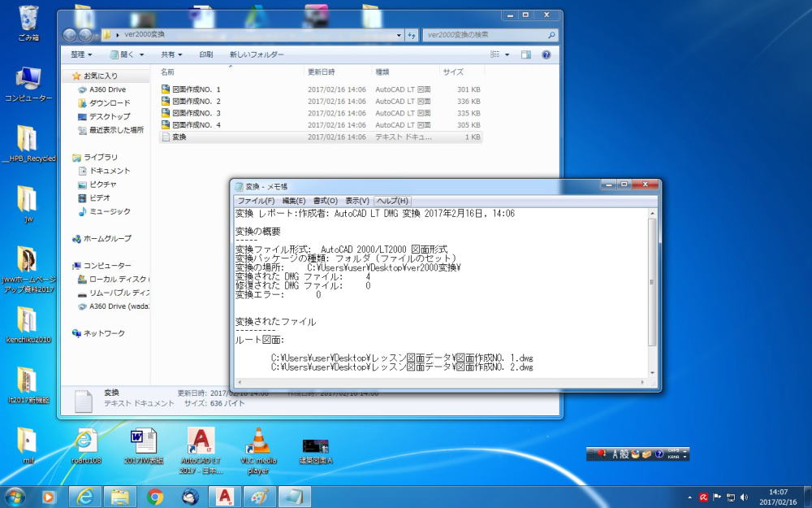This screenshot has width=812, height=508.
Task: Open the Paint app in the taskbar
Action: 260,497
